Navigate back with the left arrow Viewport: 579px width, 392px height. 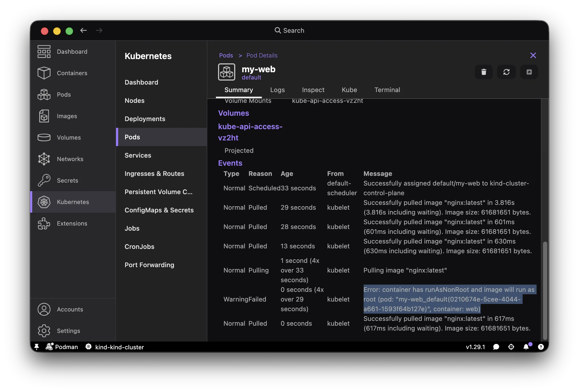[x=84, y=31]
